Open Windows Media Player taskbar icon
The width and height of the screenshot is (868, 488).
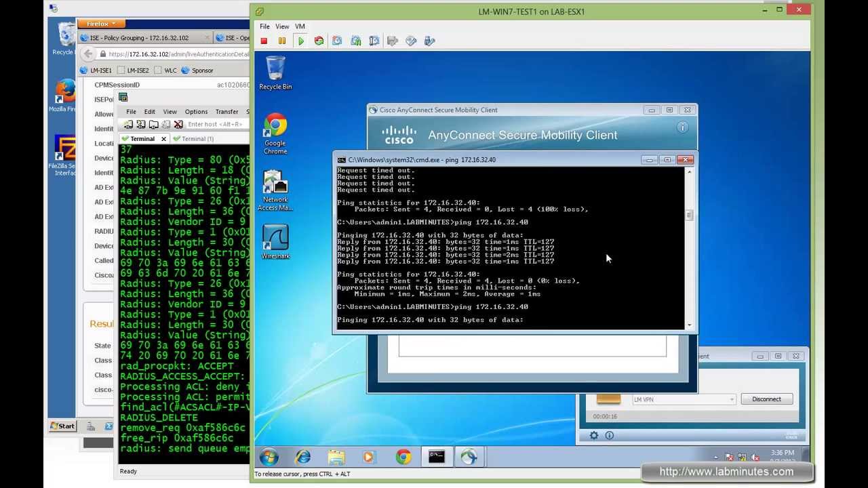point(370,457)
